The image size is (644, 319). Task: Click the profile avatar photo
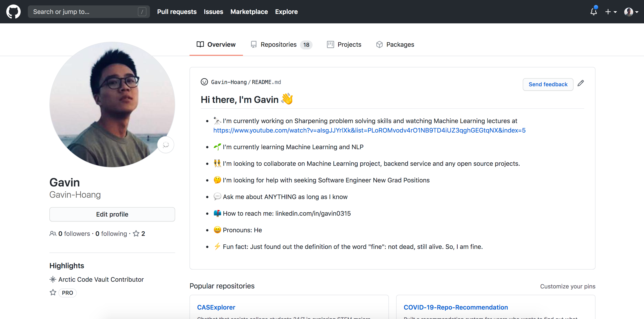coord(112,104)
